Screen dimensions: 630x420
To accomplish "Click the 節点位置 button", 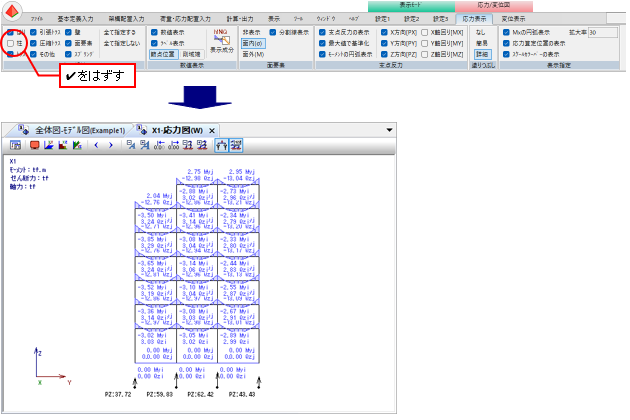I will click(163, 55).
